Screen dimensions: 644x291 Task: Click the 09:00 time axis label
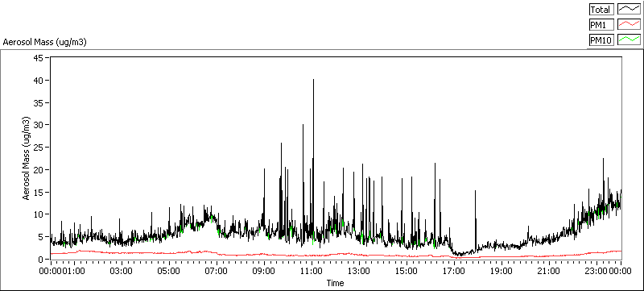coord(265,271)
